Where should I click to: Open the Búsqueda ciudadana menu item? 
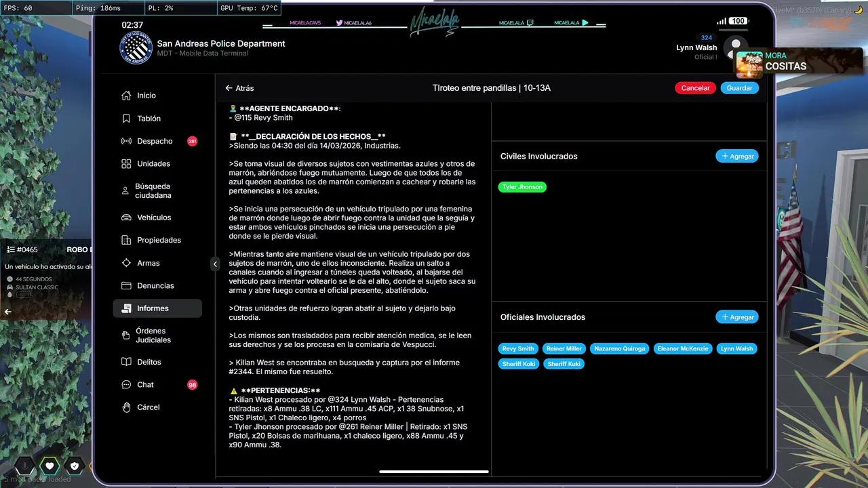(153, 191)
